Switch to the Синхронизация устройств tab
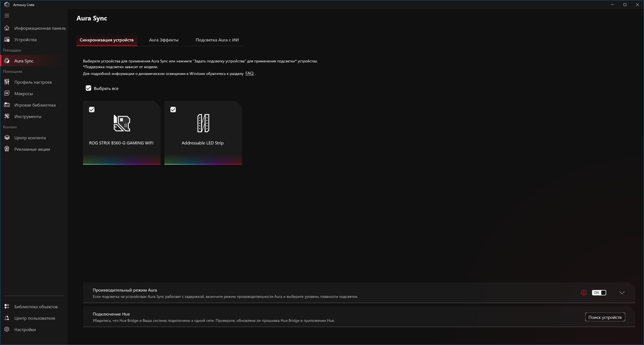Viewport: 644px width, 345px height. tap(107, 40)
